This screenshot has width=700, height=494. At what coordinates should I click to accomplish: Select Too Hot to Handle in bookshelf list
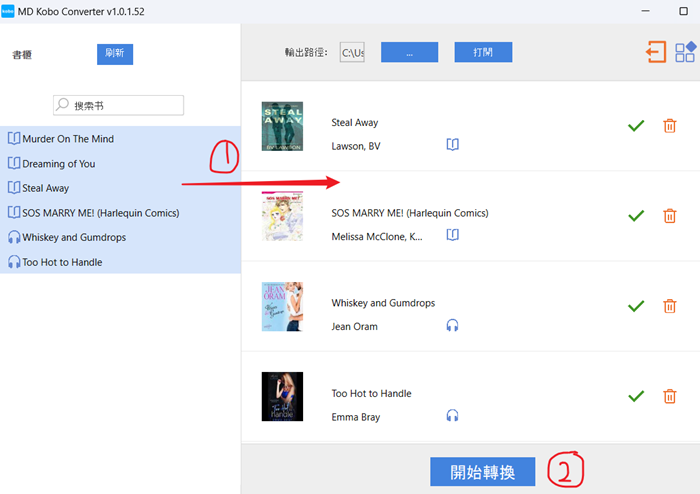121,262
